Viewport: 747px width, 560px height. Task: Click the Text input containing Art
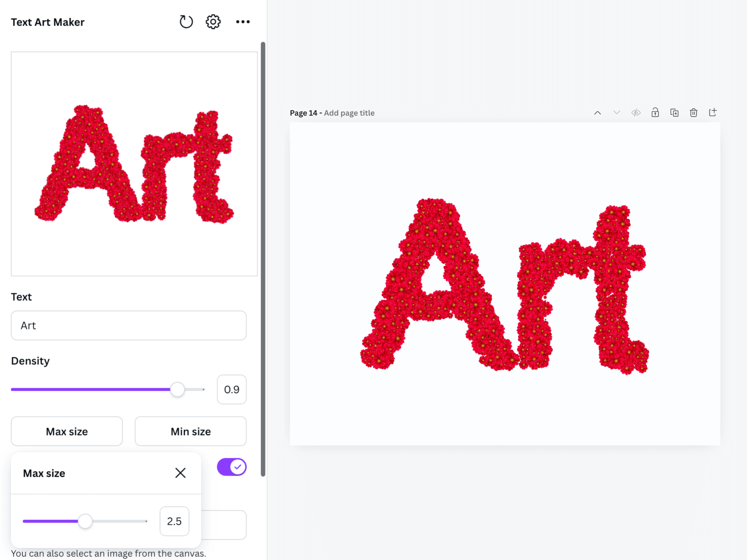tap(129, 325)
